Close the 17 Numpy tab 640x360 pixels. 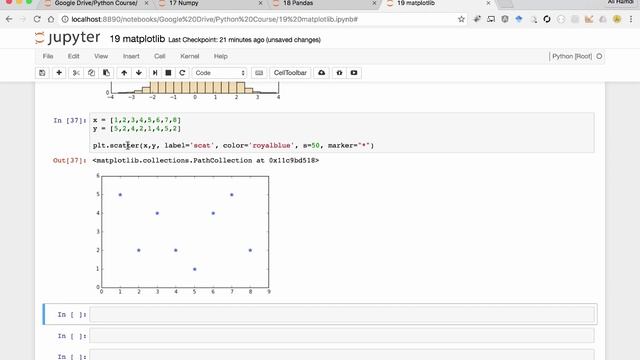point(260,3)
